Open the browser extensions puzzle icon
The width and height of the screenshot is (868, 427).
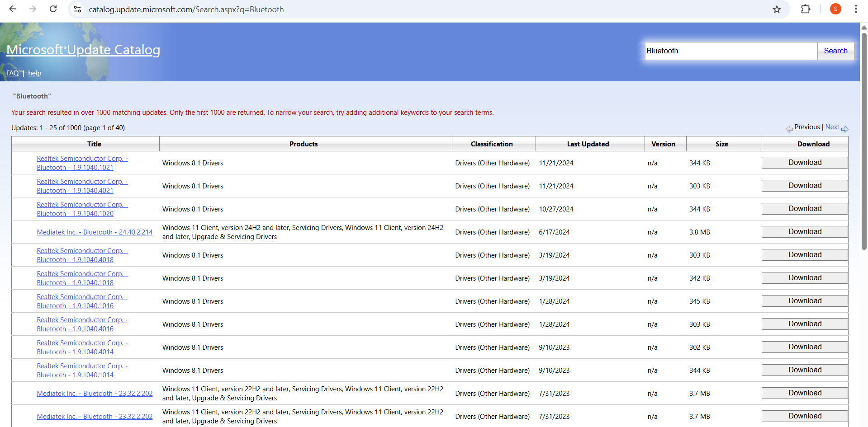(806, 9)
